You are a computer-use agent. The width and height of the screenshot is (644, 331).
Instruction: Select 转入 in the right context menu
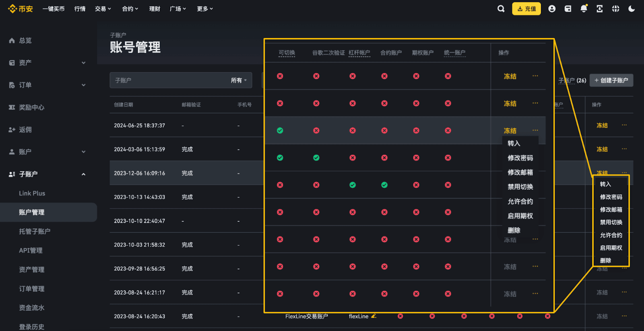(x=605, y=184)
